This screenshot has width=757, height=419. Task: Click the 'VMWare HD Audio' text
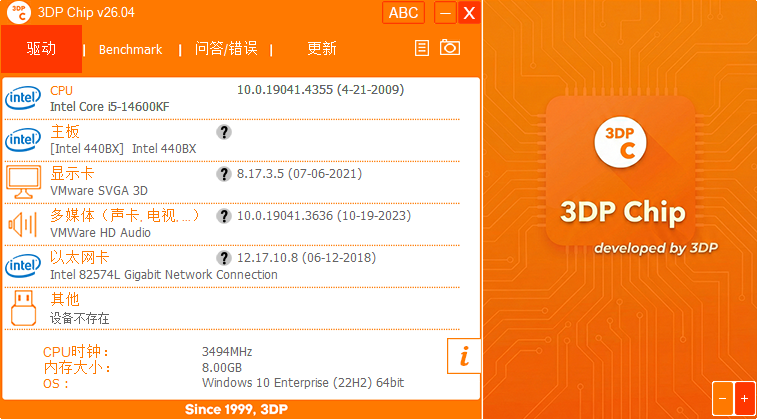tap(100, 233)
